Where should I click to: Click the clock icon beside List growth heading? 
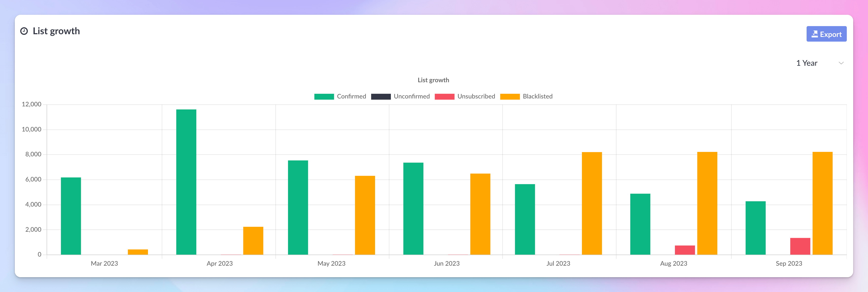pyautogui.click(x=24, y=31)
